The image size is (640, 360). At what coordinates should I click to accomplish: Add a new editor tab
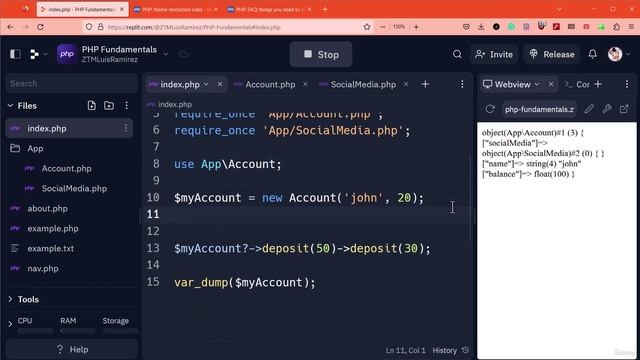[x=425, y=84]
